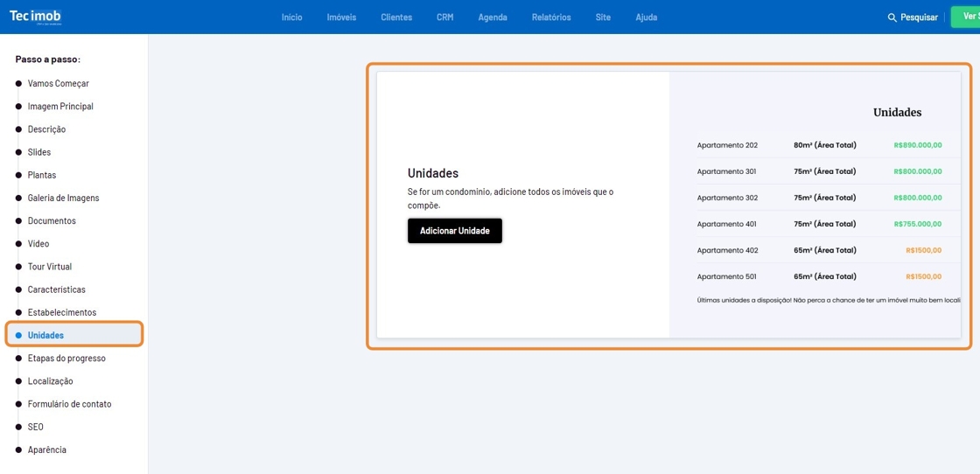The width and height of the screenshot is (980, 474).
Task: Go to the Vamos Começar step
Action: tap(58, 84)
